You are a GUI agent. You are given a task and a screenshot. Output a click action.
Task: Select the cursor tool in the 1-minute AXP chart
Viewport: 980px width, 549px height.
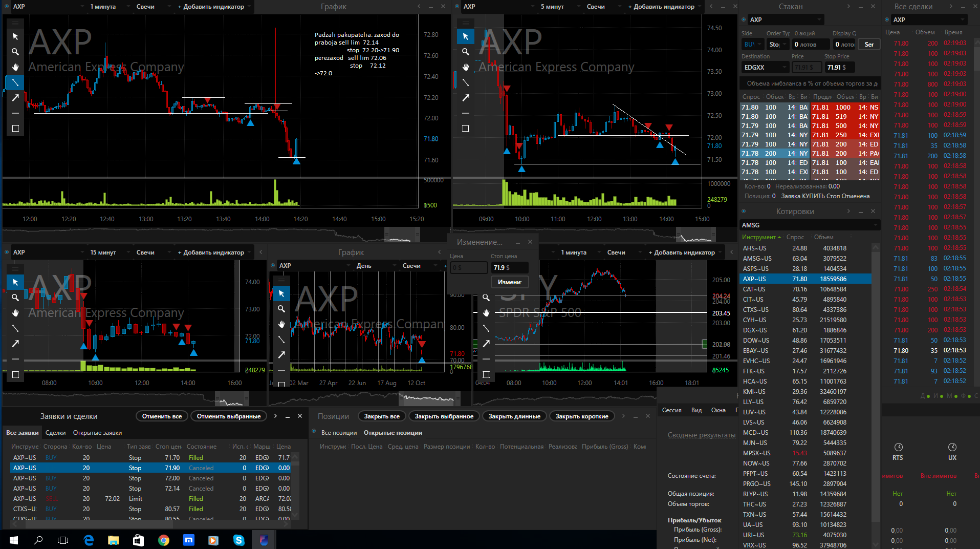15,36
